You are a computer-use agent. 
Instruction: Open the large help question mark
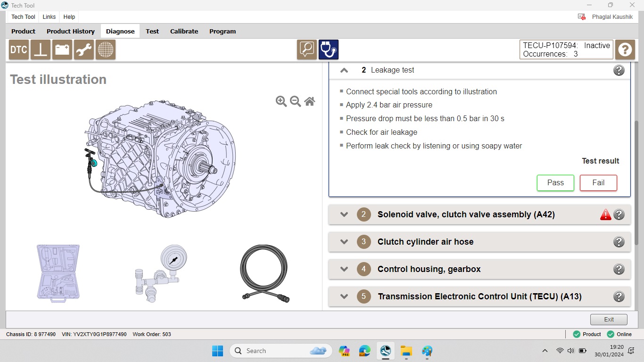pyautogui.click(x=625, y=49)
